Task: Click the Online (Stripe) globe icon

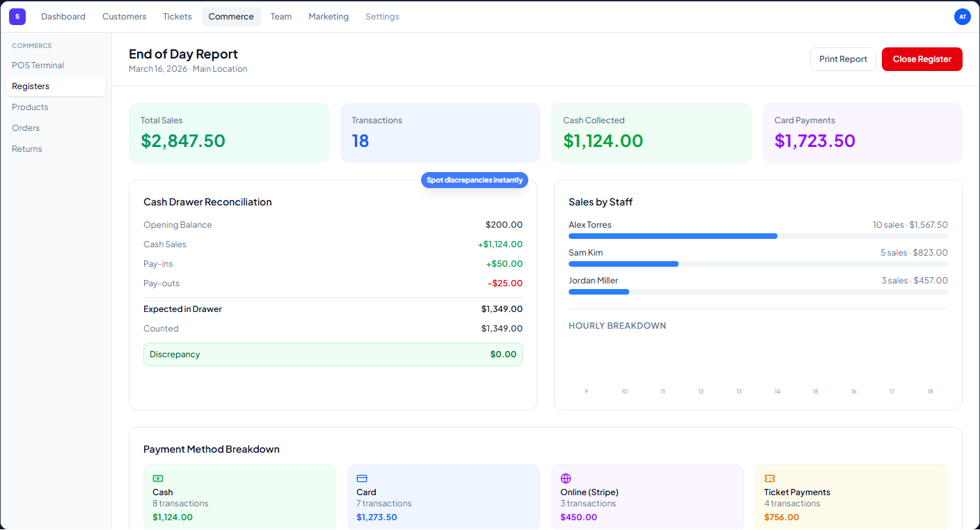Action: (x=566, y=478)
